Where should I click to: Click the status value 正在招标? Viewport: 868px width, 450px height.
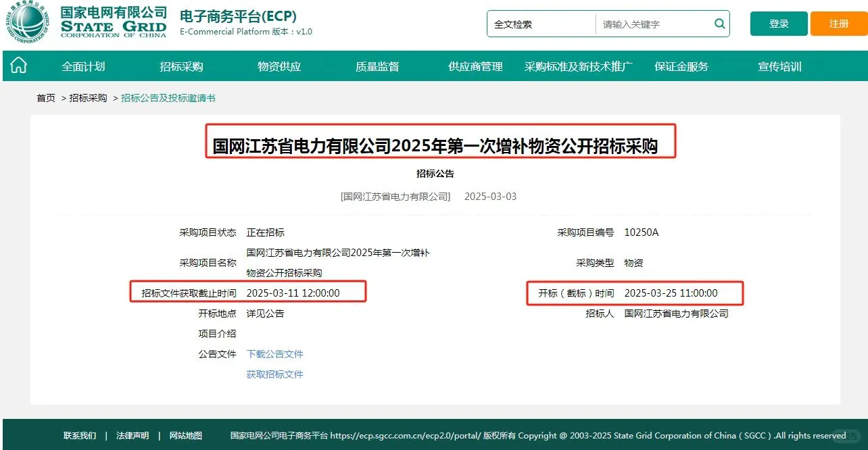tap(266, 232)
